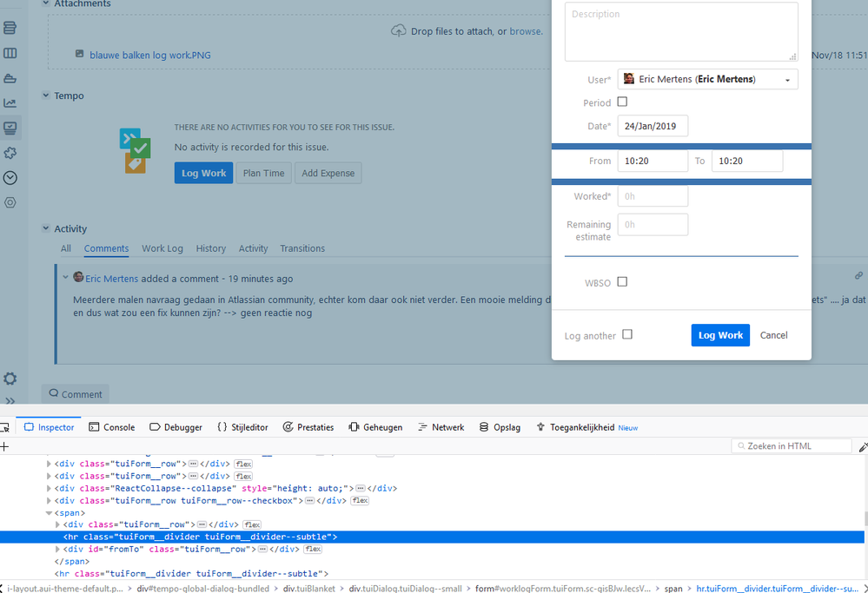Screen dimensions: 868x593
Task: Collapse Eric Mertens comment with its triangle
Action: tap(65, 278)
